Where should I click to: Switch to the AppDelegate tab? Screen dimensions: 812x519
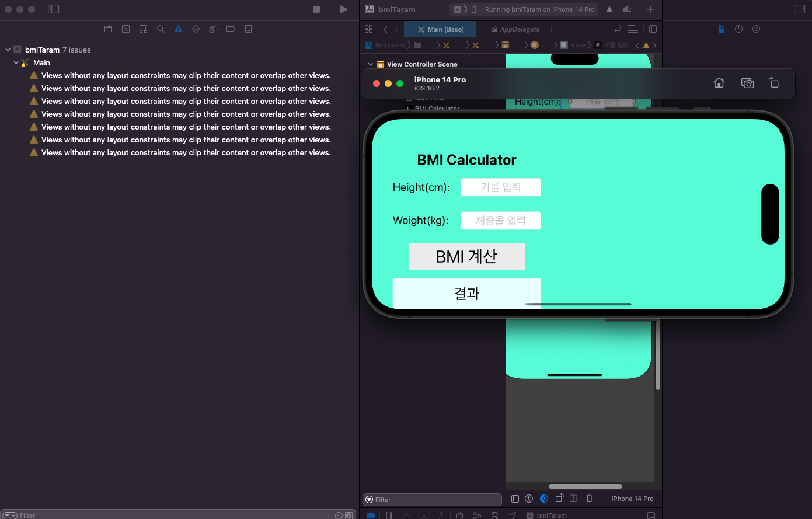click(x=515, y=29)
